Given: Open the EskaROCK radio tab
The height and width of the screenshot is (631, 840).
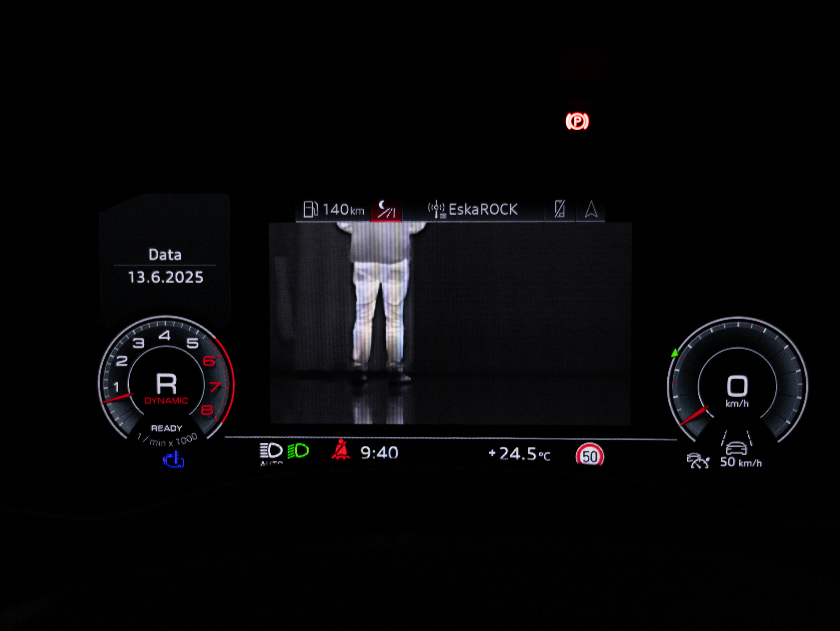Looking at the screenshot, I should [473, 210].
